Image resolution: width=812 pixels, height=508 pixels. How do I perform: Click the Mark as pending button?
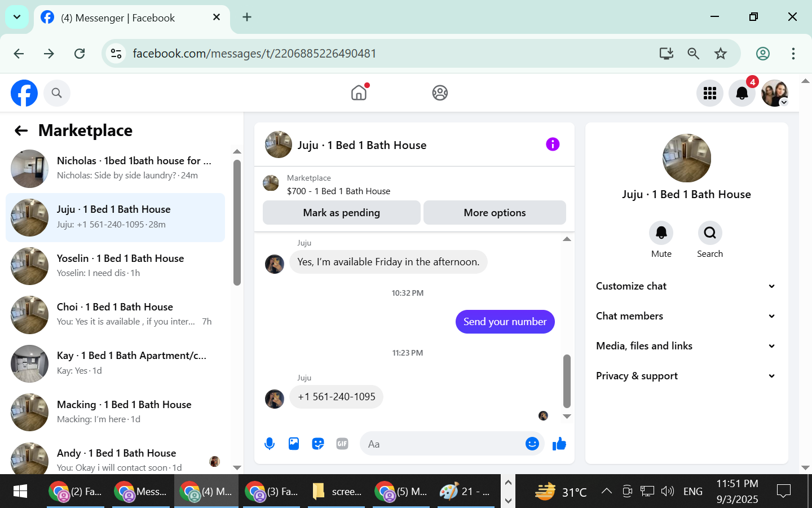click(x=342, y=213)
